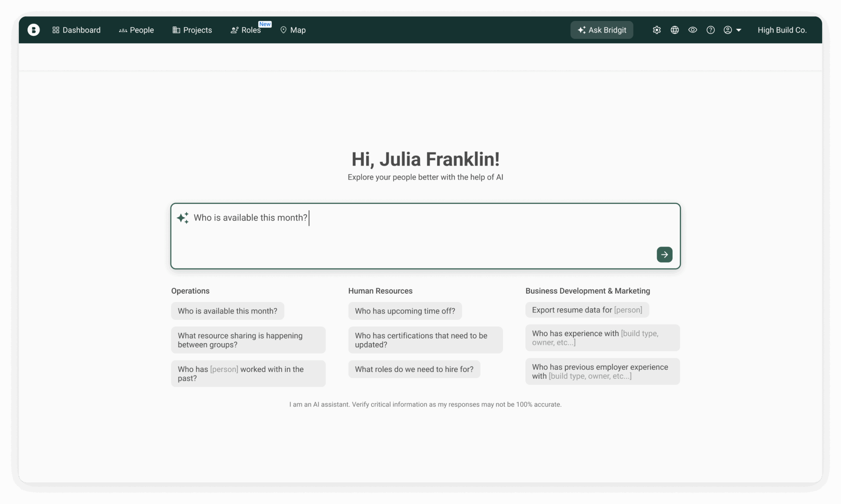Submit query with the arrow send button
This screenshot has height=504, width=841.
point(664,254)
